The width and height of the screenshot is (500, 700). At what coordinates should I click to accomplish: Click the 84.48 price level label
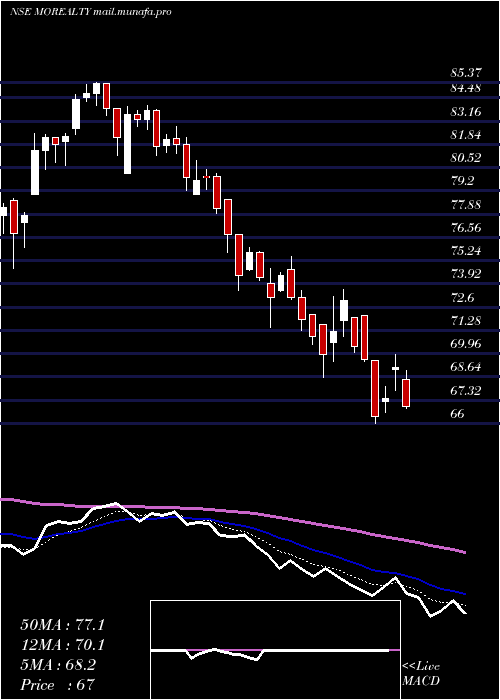pos(466,88)
